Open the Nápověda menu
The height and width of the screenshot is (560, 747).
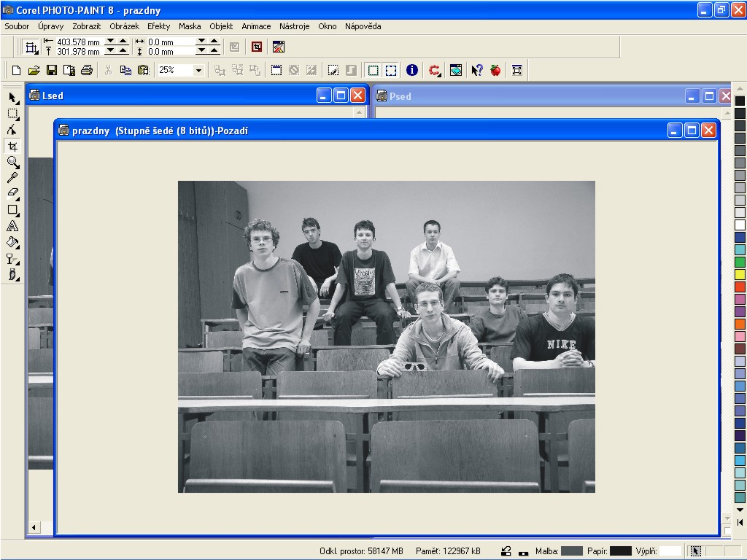coord(363,26)
